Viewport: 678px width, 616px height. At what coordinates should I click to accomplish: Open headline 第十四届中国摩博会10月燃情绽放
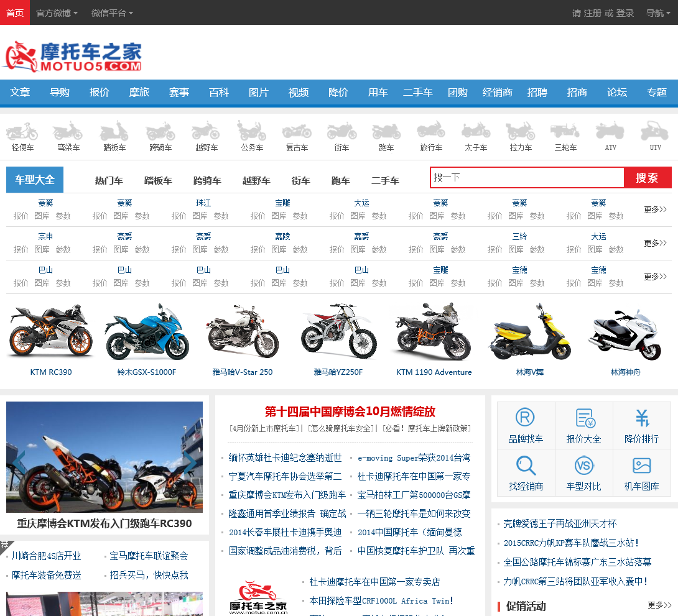350,411
